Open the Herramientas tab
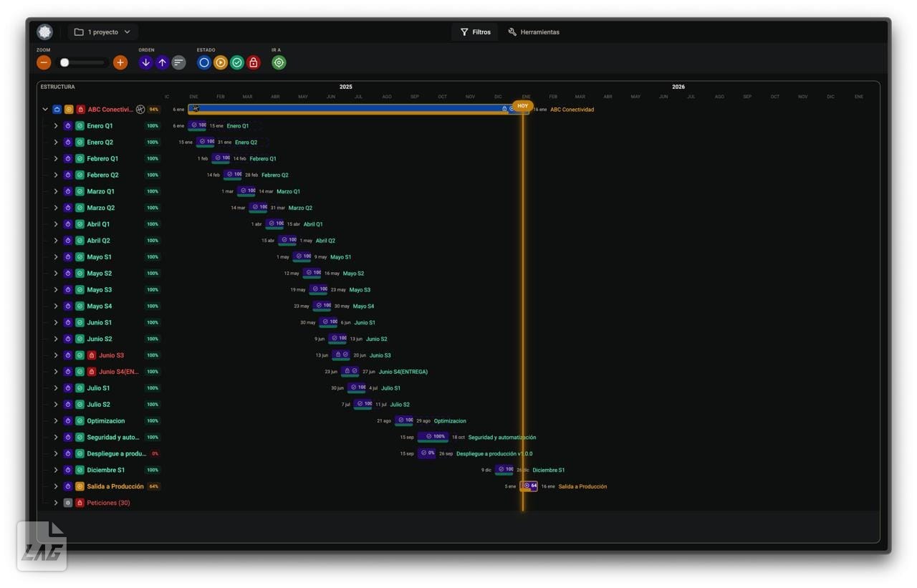The image size is (917, 588). (534, 32)
